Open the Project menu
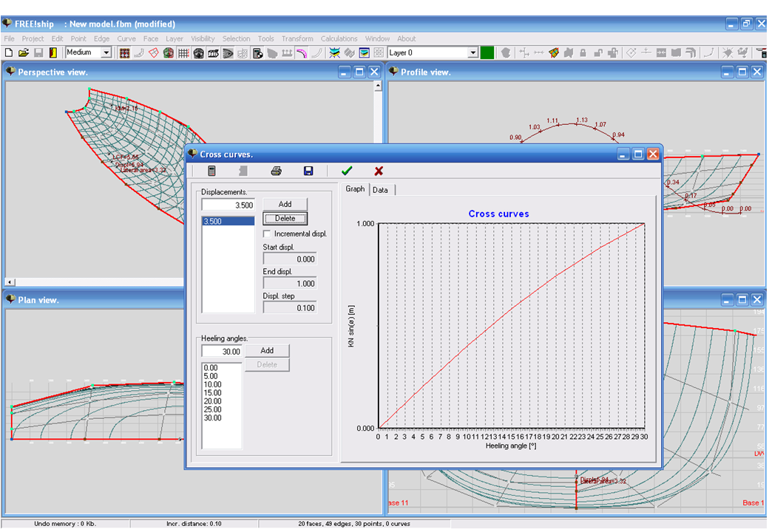 pyautogui.click(x=33, y=38)
